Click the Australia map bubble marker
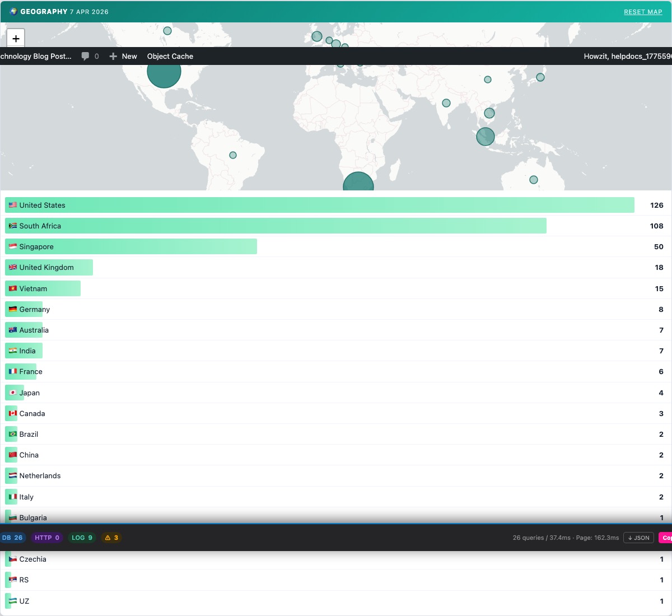This screenshot has width=672, height=616. pos(534,180)
